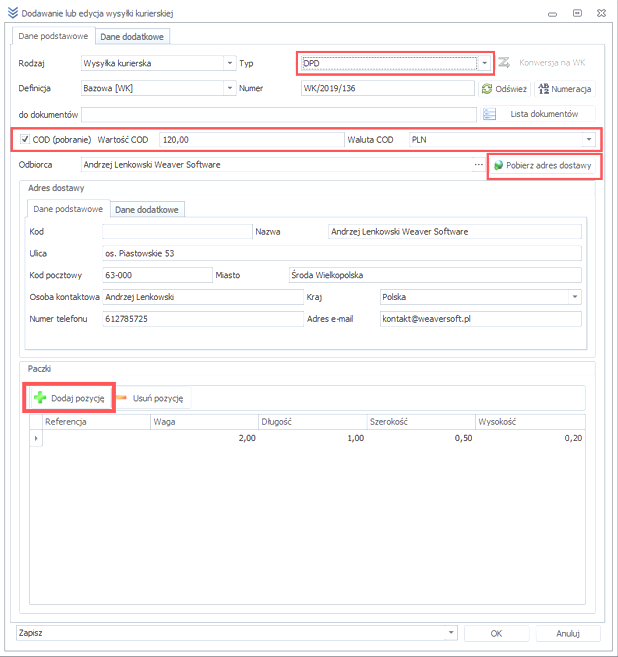Select row expander arrow in Paczki grid

tap(37, 438)
